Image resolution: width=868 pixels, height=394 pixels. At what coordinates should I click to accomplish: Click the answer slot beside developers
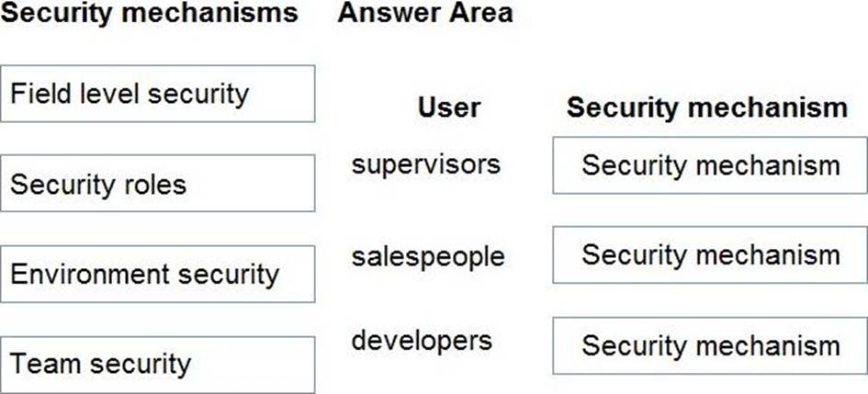pyautogui.click(x=710, y=346)
